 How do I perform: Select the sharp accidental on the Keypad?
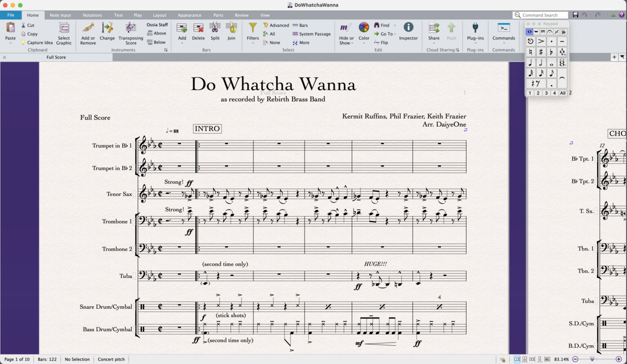click(x=541, y=51)
